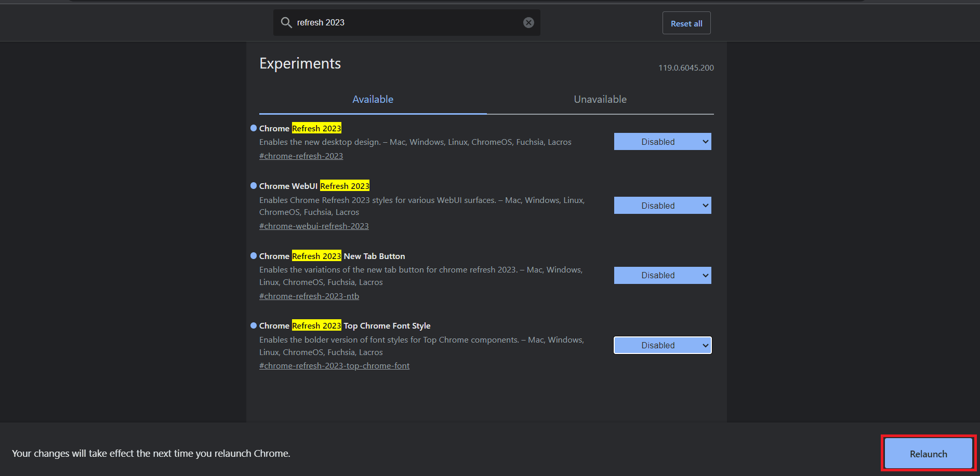Open the #chrome-refresh-2023-ntb link
This screenshot has height=476, width=980.
[309, 296]
